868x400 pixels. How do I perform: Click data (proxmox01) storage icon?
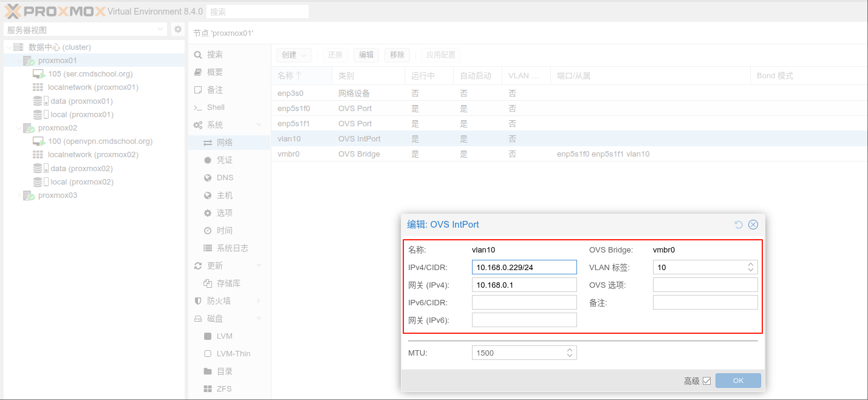tap(40, 101)
